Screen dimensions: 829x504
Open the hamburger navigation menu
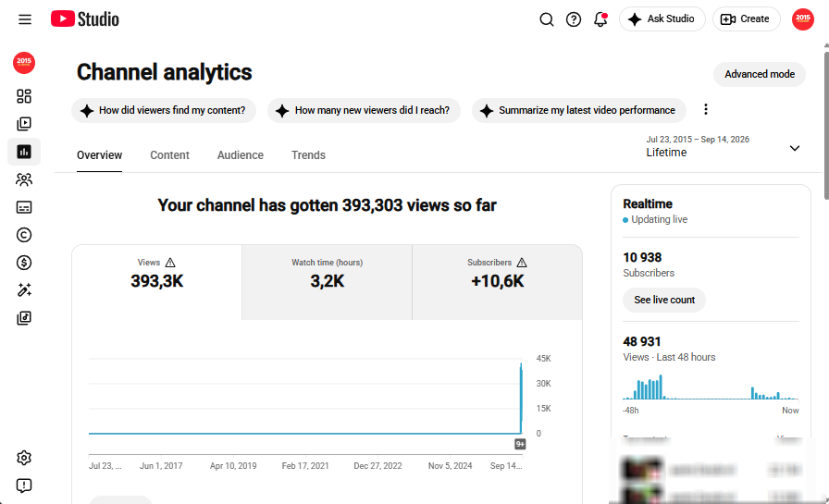pyautogui.click(x=25, y=19)
